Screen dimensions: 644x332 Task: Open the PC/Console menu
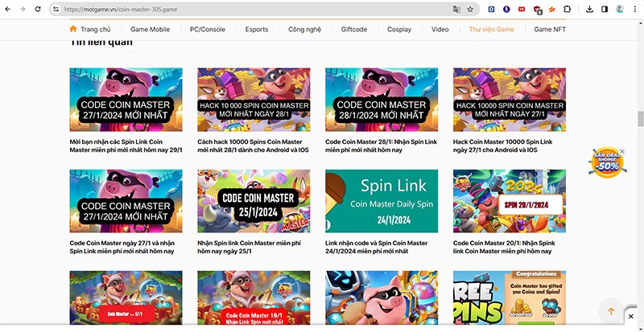click(208, 29)
